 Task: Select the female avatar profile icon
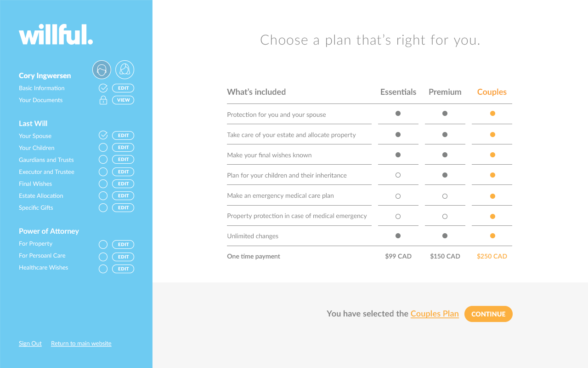tap(124, 70)
